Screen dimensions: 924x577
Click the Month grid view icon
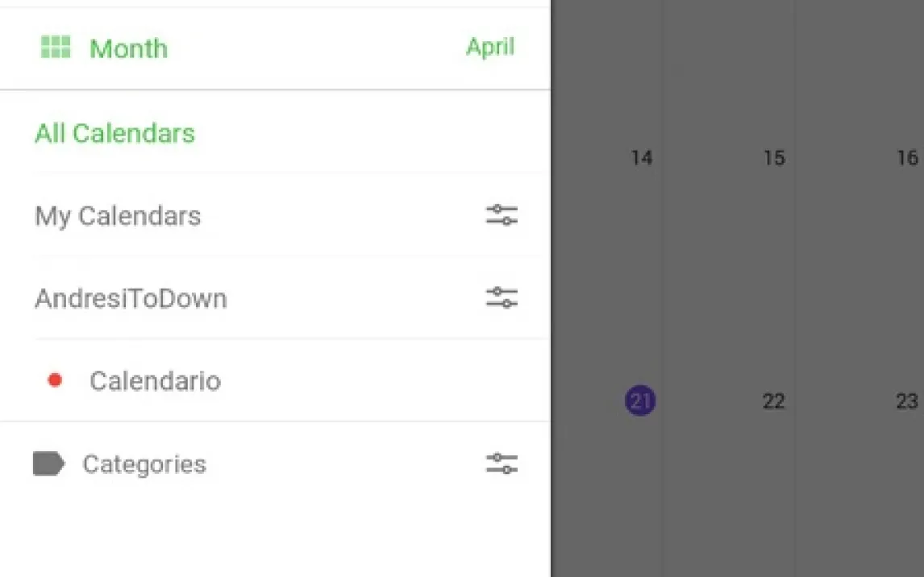tap(56, 48)
